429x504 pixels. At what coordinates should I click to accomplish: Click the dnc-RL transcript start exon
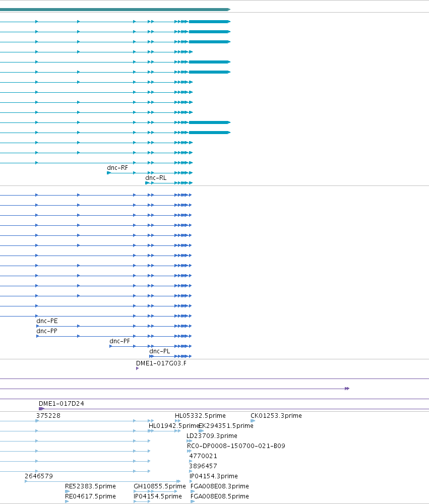coord(147,183)
